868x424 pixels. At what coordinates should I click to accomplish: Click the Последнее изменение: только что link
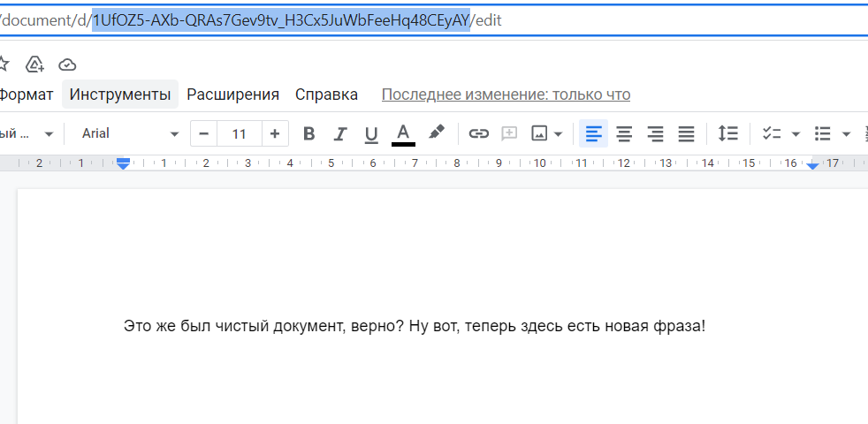coord(506,95)
